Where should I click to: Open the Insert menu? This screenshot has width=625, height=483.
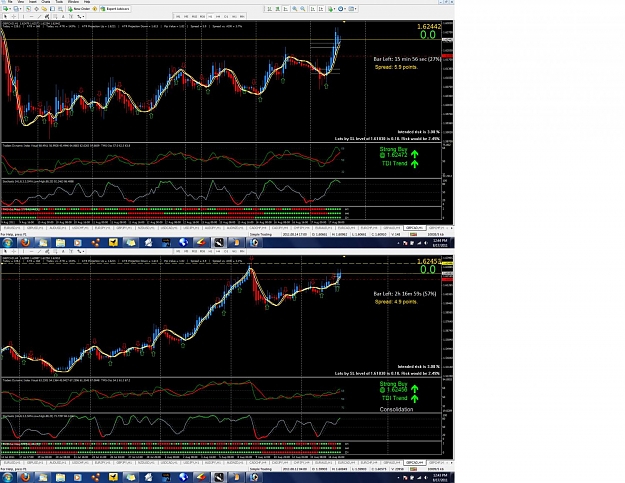(33, 2)
